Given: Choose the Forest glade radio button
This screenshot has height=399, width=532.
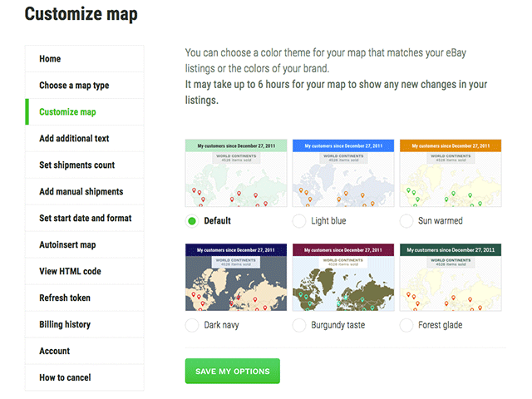Looking at the screenshot, I should coord(406,325).
